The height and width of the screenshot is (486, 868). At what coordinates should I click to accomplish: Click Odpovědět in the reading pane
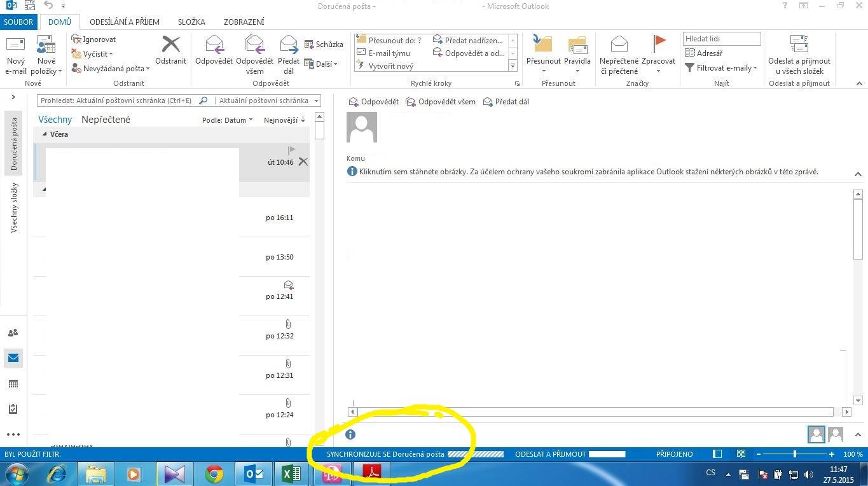click(374, 102)
